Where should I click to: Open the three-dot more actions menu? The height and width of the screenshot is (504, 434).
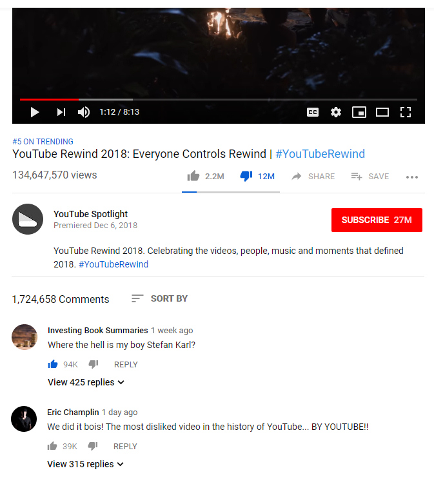pos(412,177)
